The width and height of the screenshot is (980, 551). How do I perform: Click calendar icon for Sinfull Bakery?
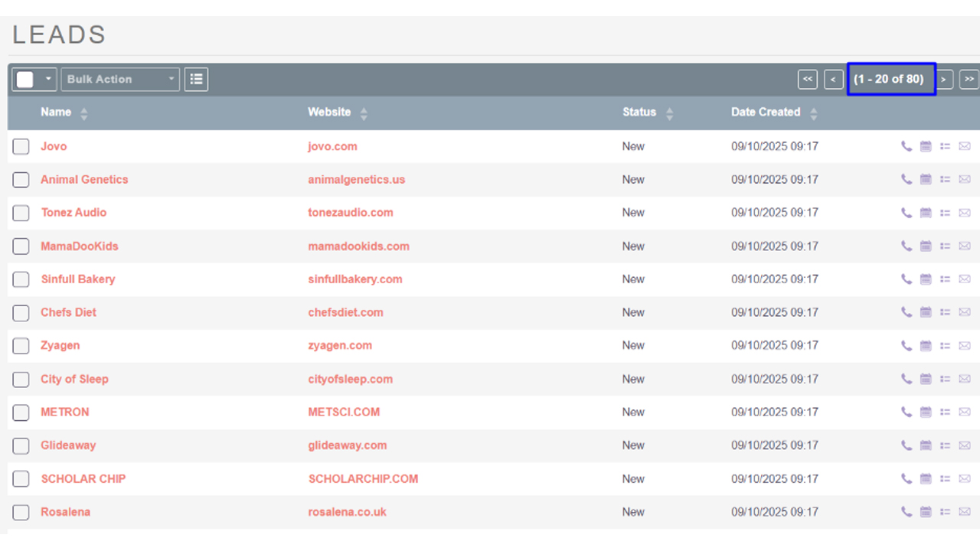pos(926,279)
